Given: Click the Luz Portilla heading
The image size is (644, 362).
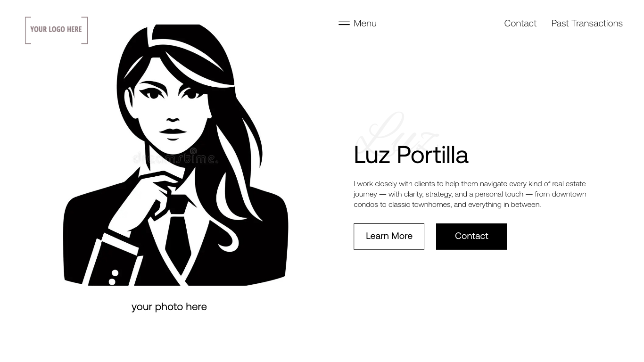Looking at the screenshot, I should point(411,155).
